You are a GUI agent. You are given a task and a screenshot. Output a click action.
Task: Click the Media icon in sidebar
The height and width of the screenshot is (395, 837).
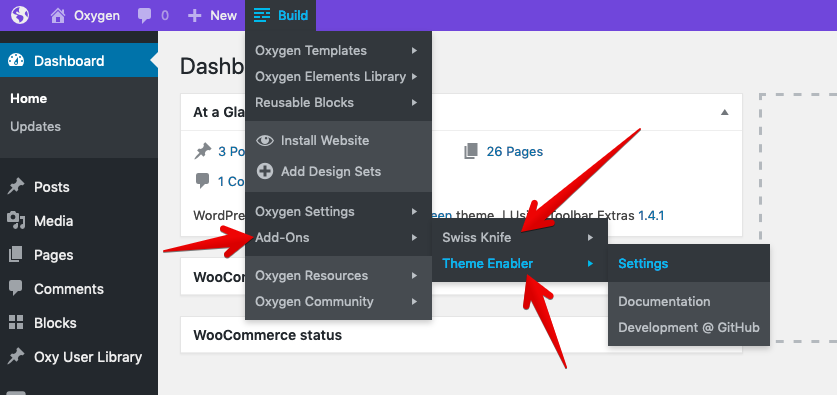pyautogui.click(x=16, y=220)
